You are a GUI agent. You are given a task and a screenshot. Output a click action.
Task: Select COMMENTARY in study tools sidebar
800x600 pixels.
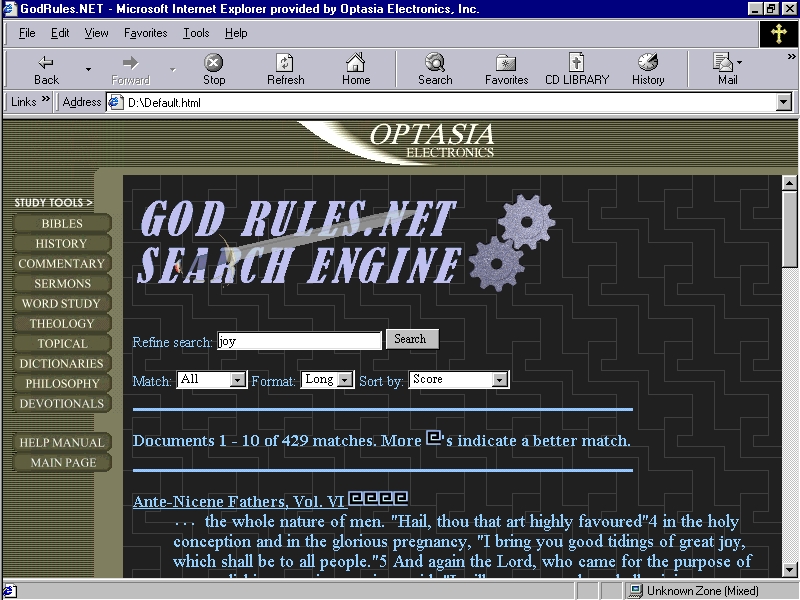pos(61,264)
